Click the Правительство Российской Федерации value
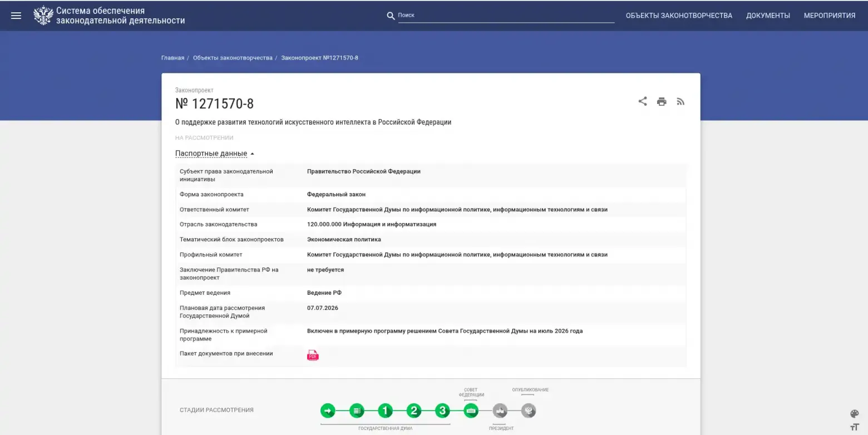The height and width of the screenshot is (435, 868). tap(364, 171)
